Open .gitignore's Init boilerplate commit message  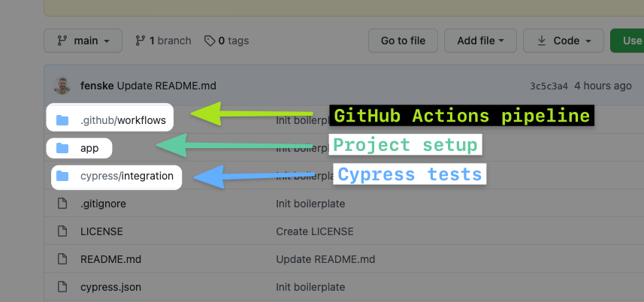click(x=310, y=204)
